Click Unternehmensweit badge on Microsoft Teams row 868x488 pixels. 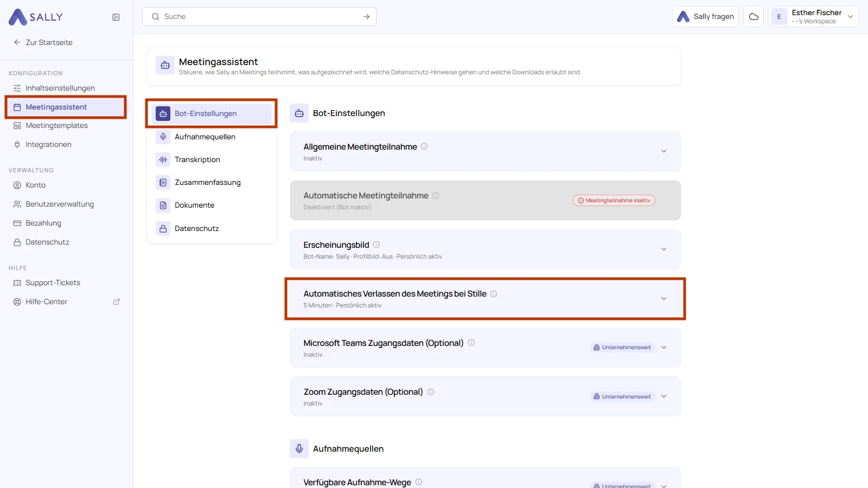(622, 348)
